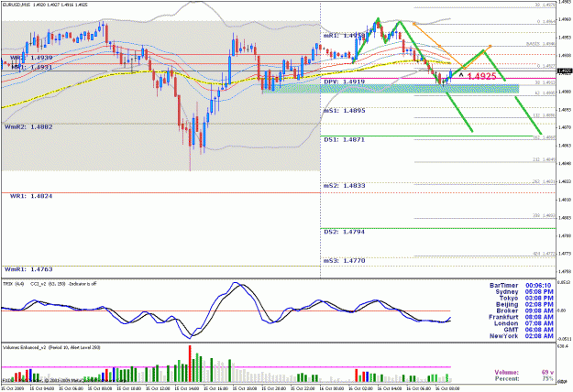Select the 'WR2: 1.4939' level label
Viewport: 573px width, 392px height.
point(30,58)
